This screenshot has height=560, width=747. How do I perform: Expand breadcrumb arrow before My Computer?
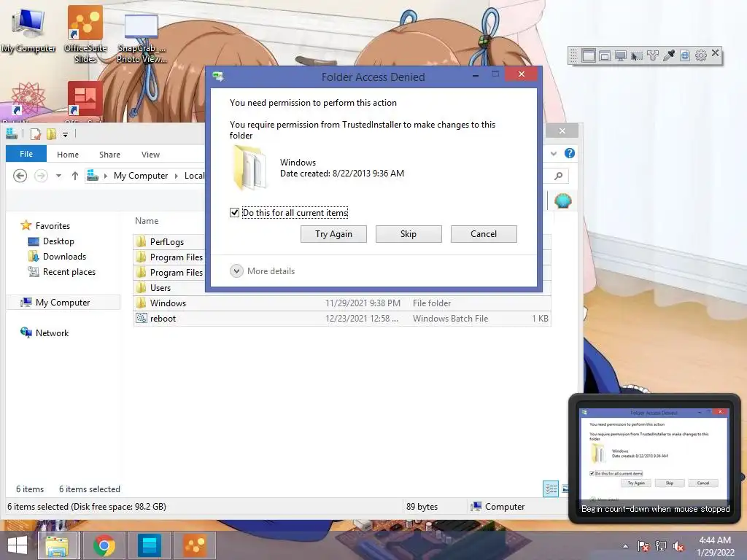[105, 176]
